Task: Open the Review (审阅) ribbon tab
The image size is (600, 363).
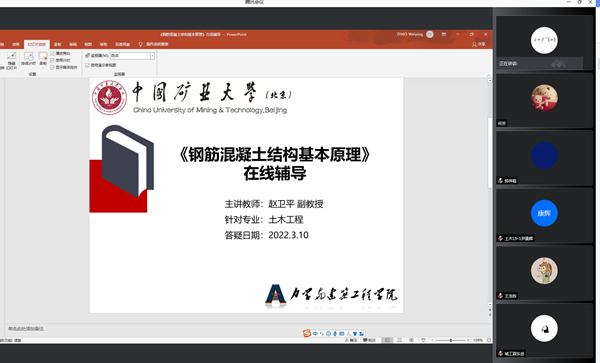Action: [73, 44]
